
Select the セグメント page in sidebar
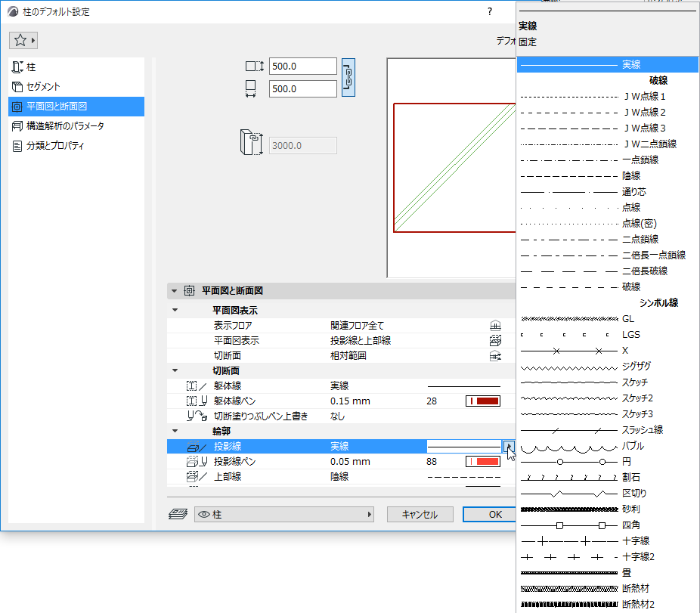(76, 87)
